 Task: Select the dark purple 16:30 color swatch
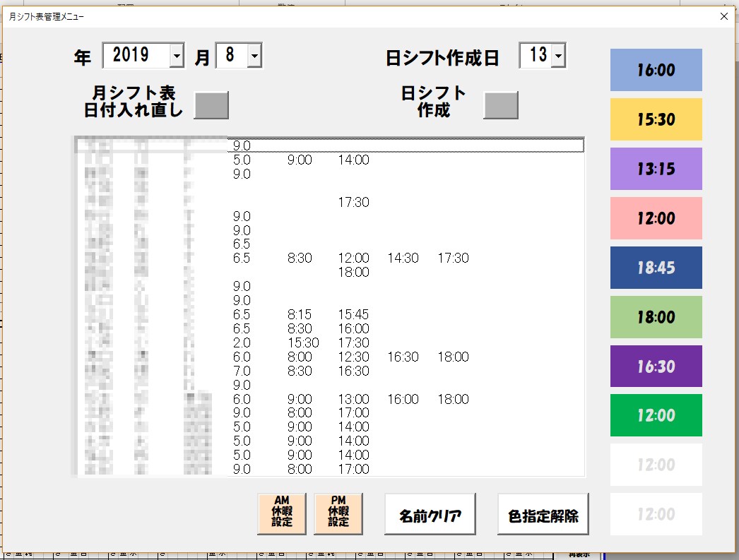coord(656,367)
